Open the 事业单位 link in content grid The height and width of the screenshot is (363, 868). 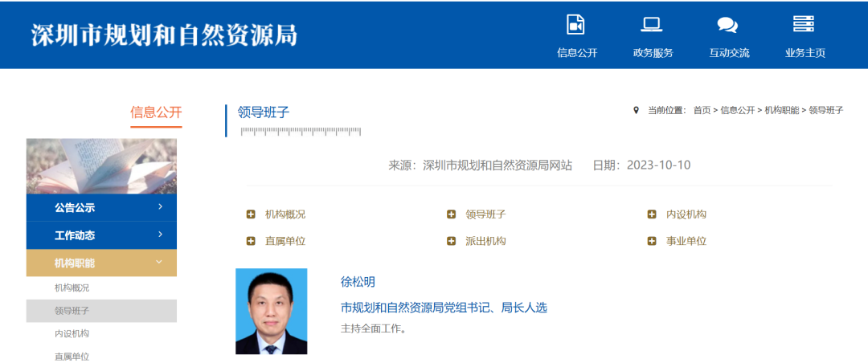(x=686, y=241)
